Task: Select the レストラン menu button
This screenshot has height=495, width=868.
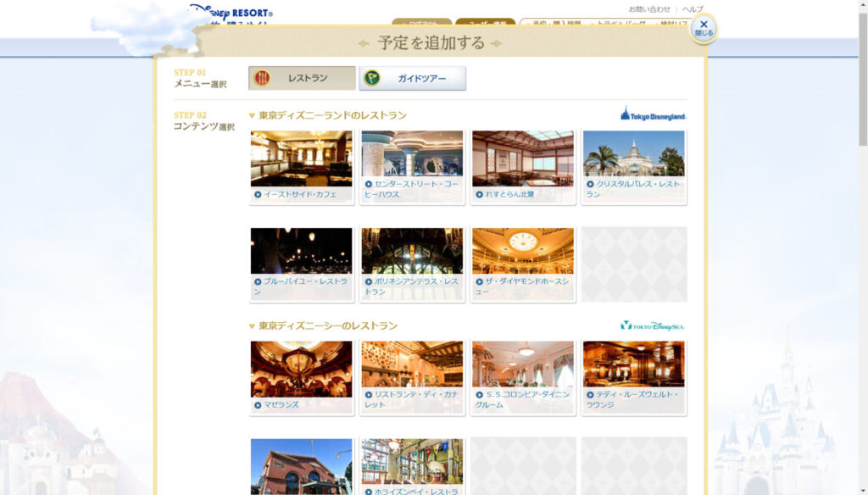Action: tap(302, 78)
